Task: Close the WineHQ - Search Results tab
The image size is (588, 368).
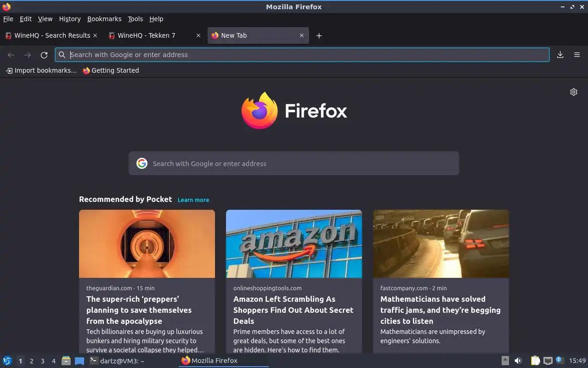Action: [x=95, y=35]
